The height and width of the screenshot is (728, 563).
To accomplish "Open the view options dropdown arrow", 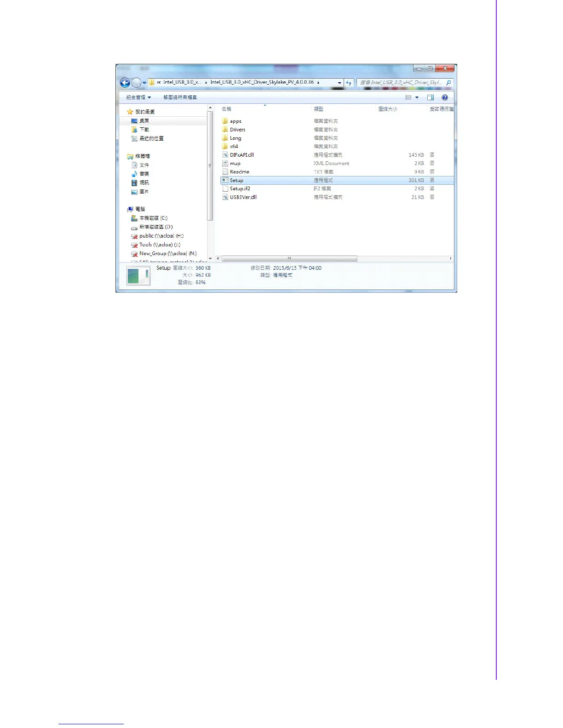I will 417,97.
